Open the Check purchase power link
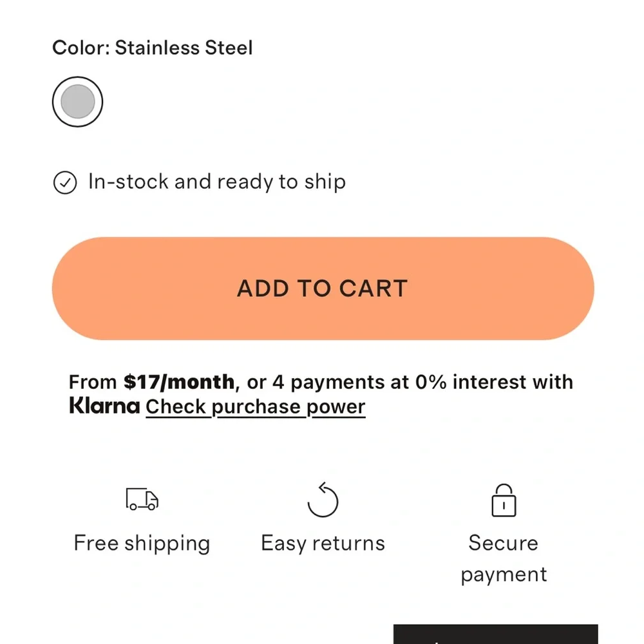The width and height of the screenshot is (644, 644). (255, 408)
